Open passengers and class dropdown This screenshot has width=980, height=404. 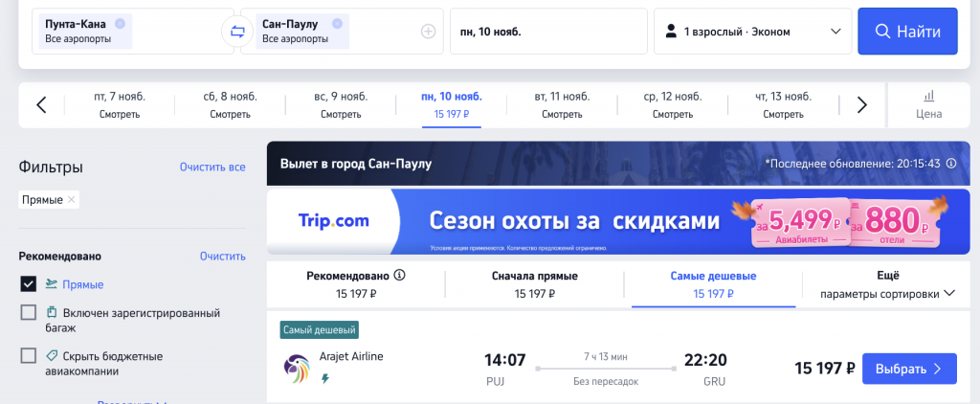(752, 32)
